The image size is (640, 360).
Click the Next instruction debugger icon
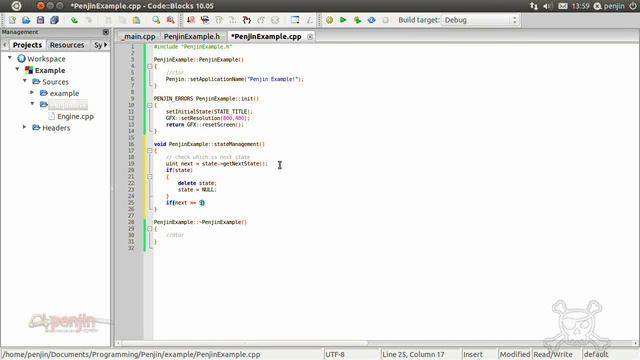tap(261, 20)
